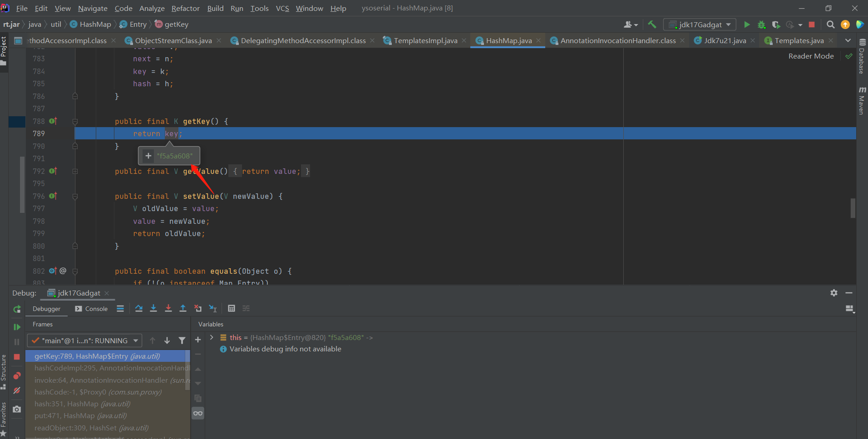
Task: Toggle Reader Mode in the editor
Action: pyautogui.click(x=811, y=56)
